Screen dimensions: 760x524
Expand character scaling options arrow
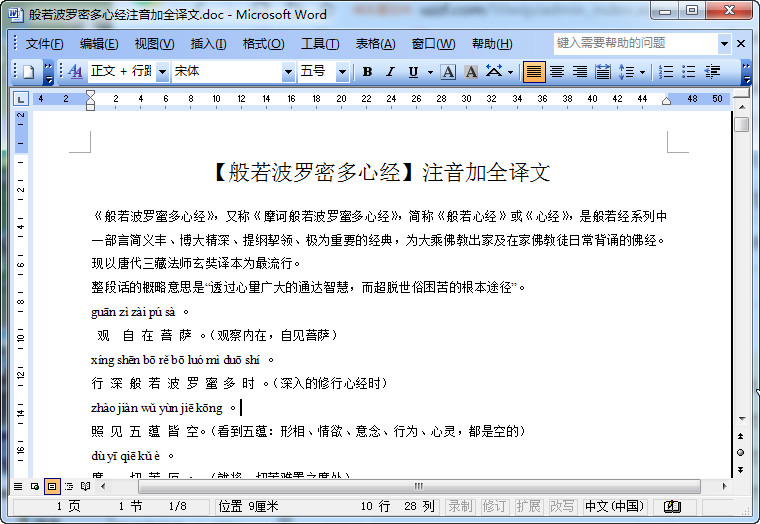(510, 72)
